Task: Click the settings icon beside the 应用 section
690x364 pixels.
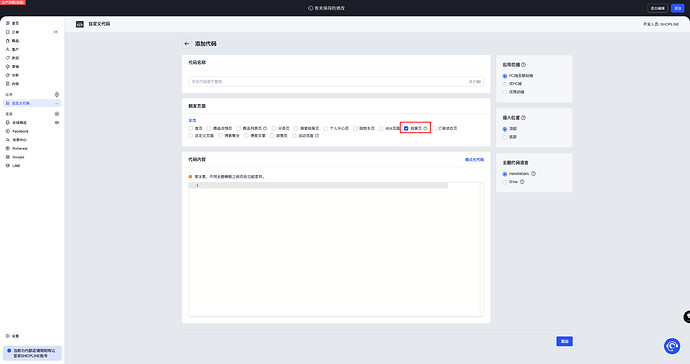Action: click(57, 95)
